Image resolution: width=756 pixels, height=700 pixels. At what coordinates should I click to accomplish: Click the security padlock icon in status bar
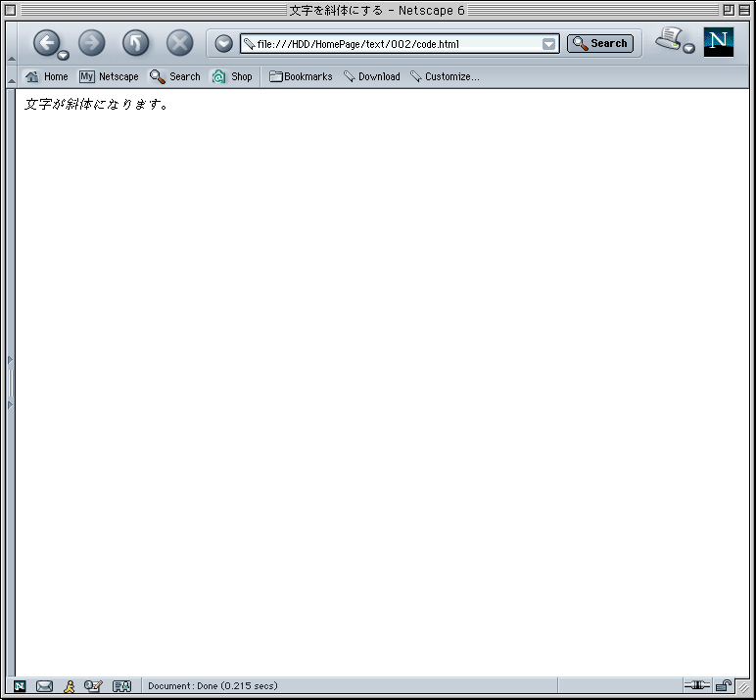(724, 685)
